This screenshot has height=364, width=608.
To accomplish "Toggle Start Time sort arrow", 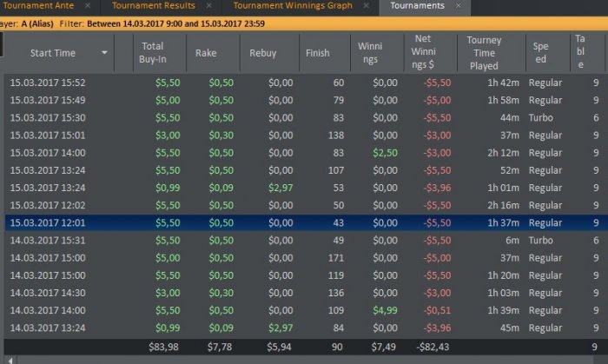I will coord(105,53).
